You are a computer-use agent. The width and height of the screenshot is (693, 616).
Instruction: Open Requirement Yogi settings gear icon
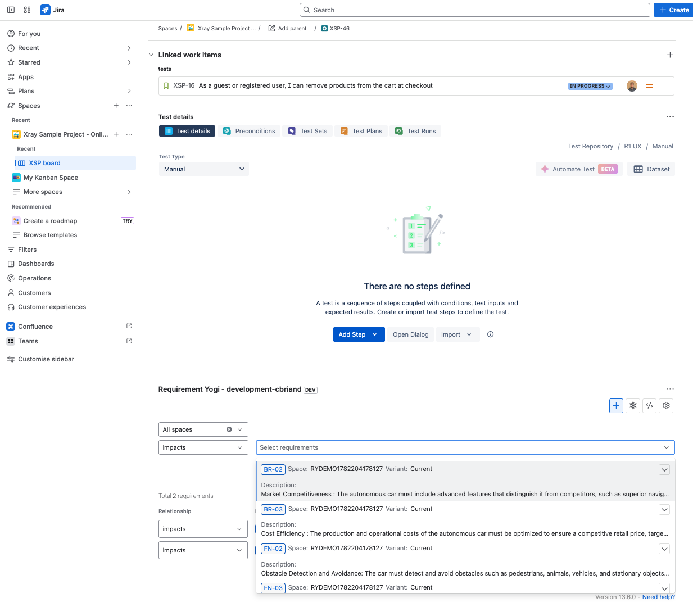coord(666,405)
